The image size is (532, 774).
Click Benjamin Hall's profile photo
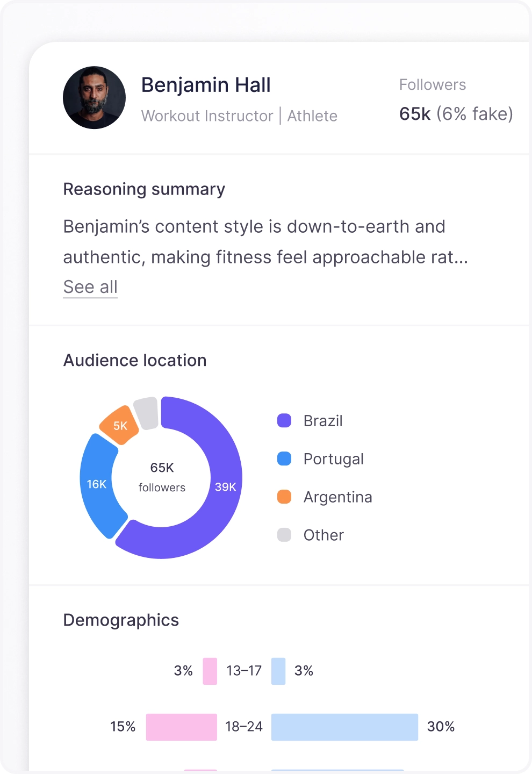94,98
